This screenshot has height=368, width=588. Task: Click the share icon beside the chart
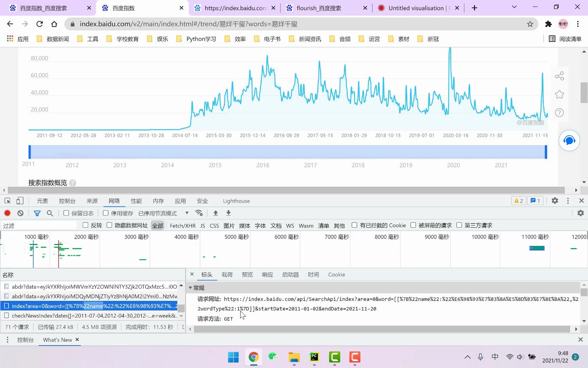[559, 76]
